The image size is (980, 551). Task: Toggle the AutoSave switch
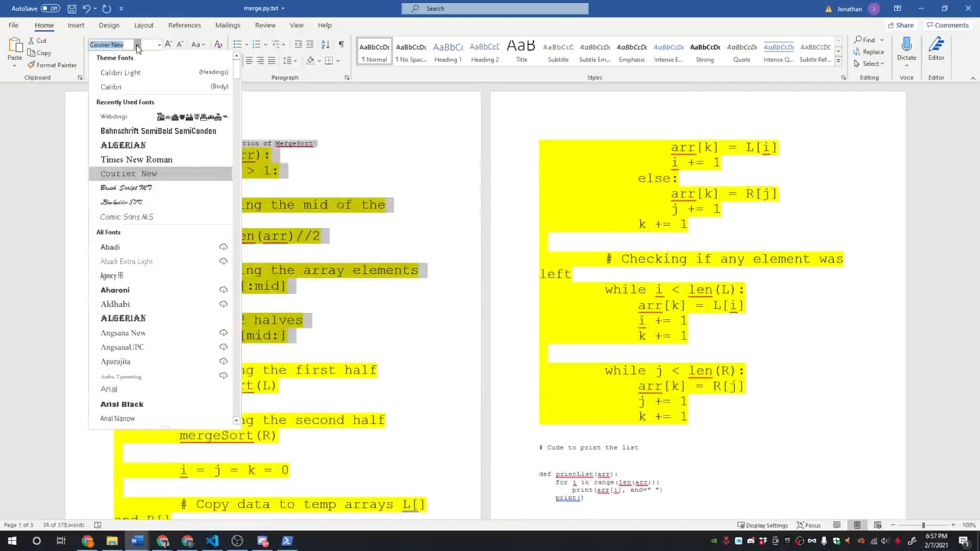(x=50, y=9)
